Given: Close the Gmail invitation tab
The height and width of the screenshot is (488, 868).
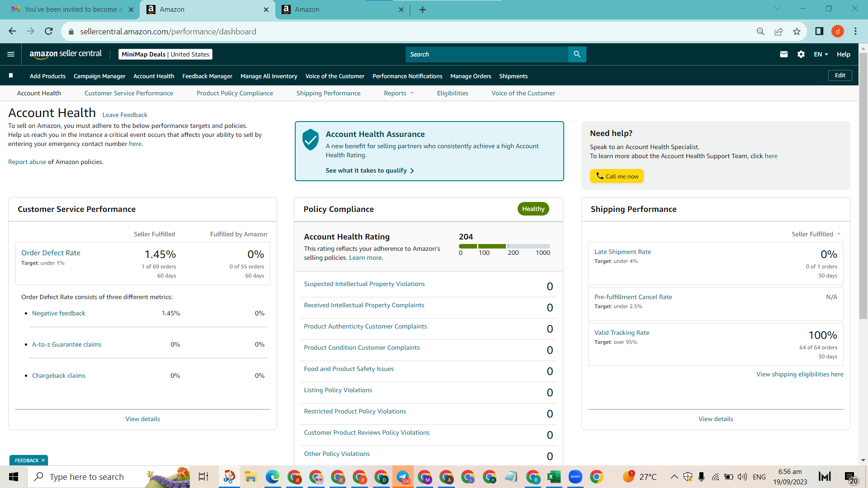Looking at the screenshot, I should coord(131,9).
